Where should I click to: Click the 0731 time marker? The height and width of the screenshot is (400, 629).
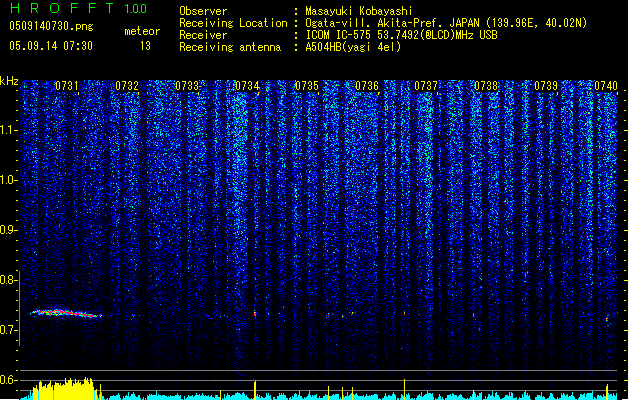(x=67, y=86)
